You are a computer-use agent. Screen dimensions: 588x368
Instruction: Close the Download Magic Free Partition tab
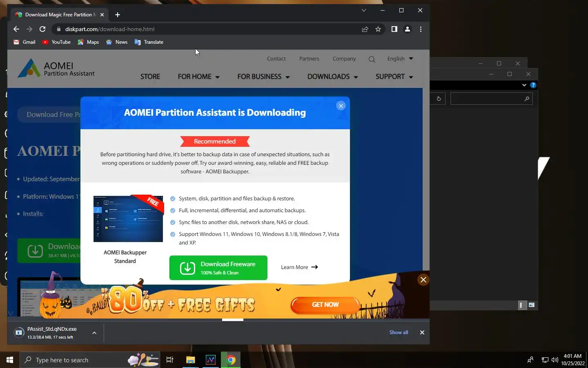[x=102, y=15]
